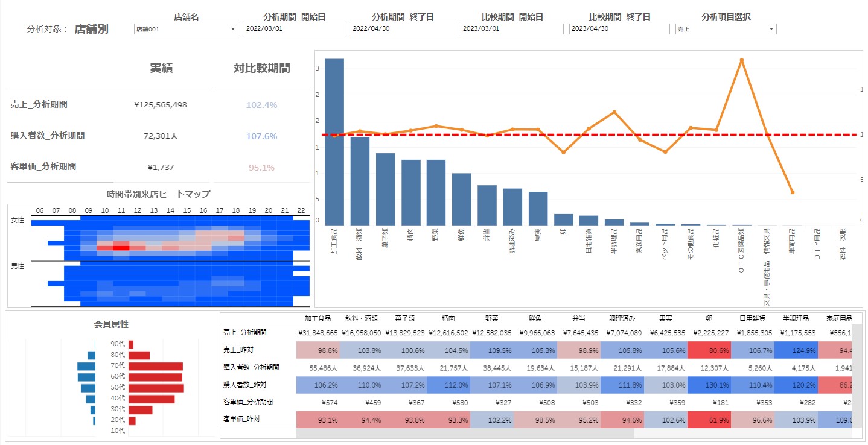Select the 半調理品 購入者数_昨対 cell 120.2%
868x445 pixels.
point(796,385)
